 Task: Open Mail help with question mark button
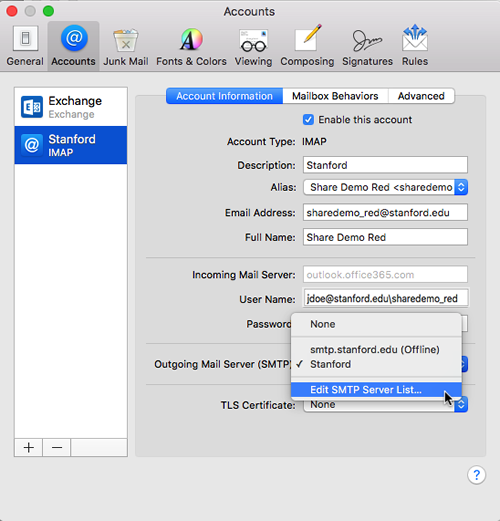pos(476,475)
